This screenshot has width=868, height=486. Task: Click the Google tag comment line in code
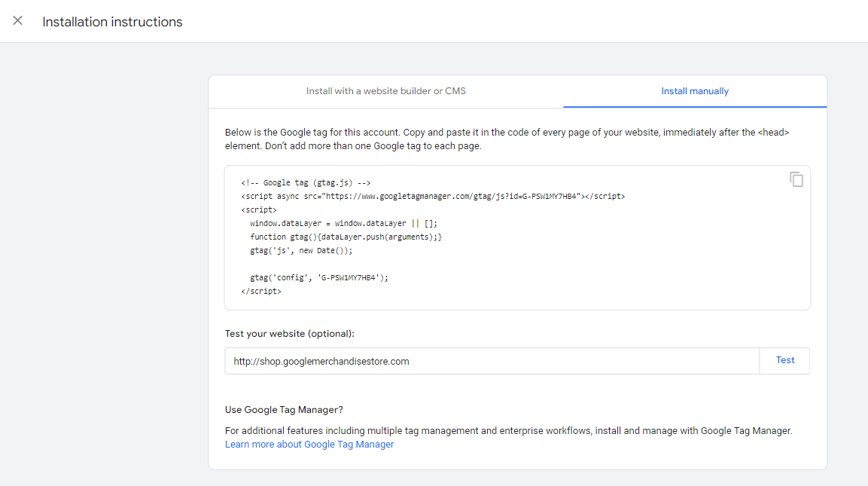click(306, 183)
